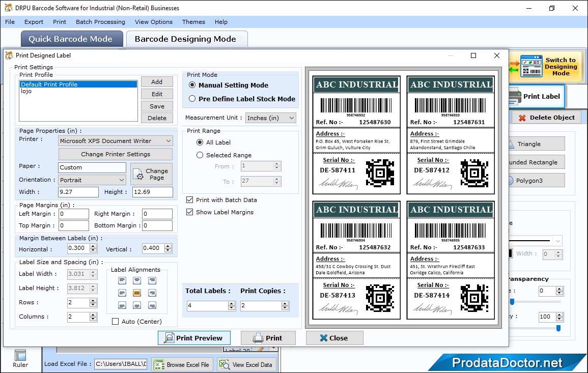Viewport: 588px width, 373px height.
Task: Select Manual Setting Mode radio button
Action: click(192, 85)
